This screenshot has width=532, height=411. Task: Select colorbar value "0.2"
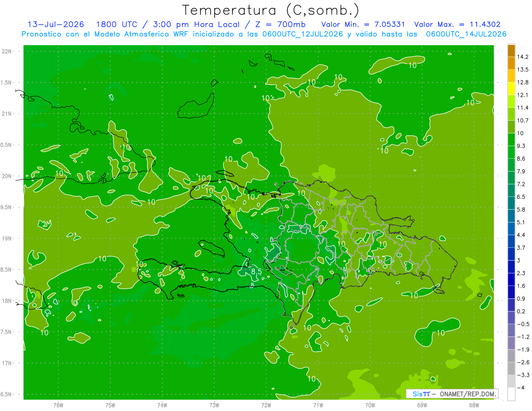[521, 311]
